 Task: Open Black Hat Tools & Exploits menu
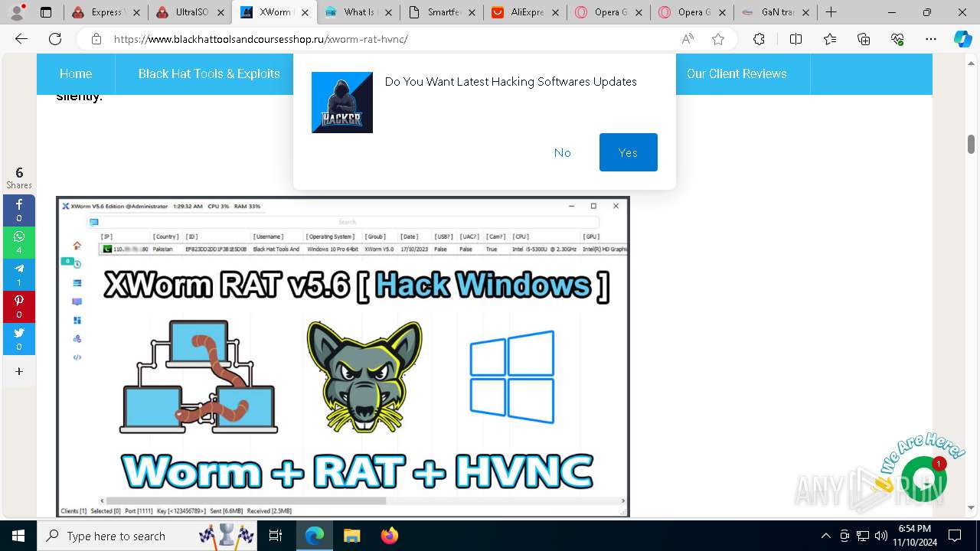(x=209, y=73)
